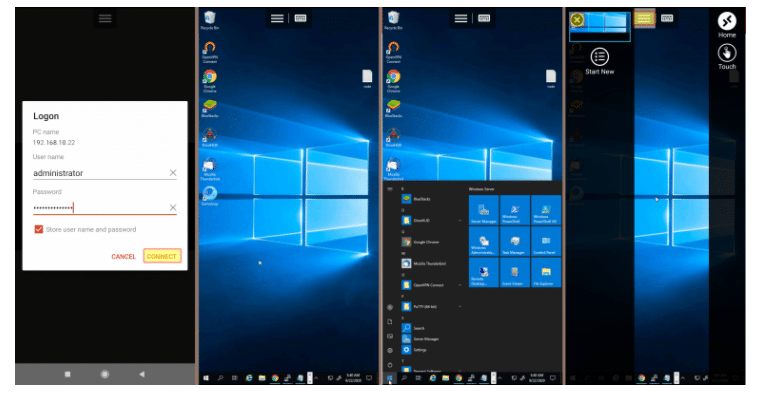Open the Windows Administrative Tools tile
765x398 pixels.
coord(483,241)
